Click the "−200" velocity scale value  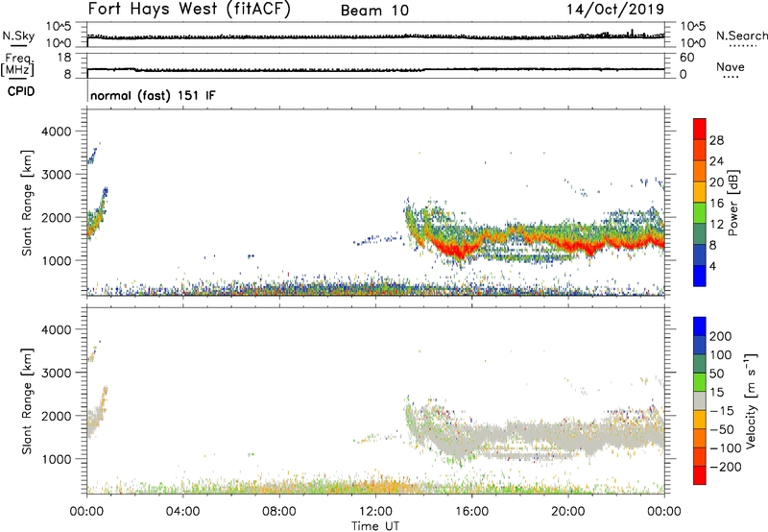[x=725, y=467]
